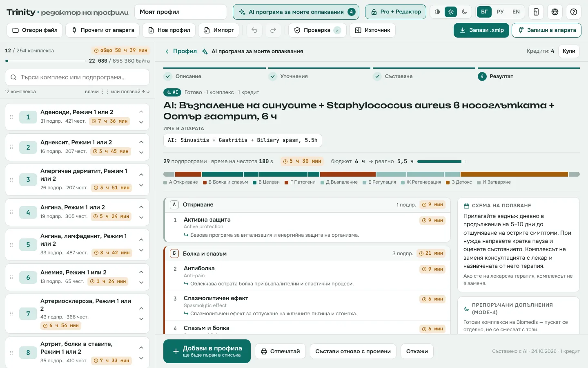Viewport: 588px width, 368px height.
Task: Move Аденоиди complex down with chevron
Action: point(141,122)
